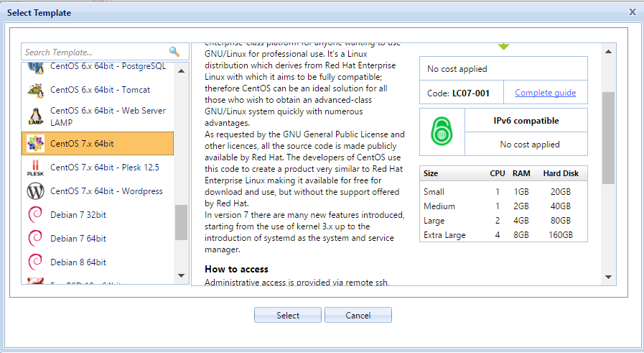Screen dimensions: 644x353
Task: Click the Cancel button
Action: (358, 315)
